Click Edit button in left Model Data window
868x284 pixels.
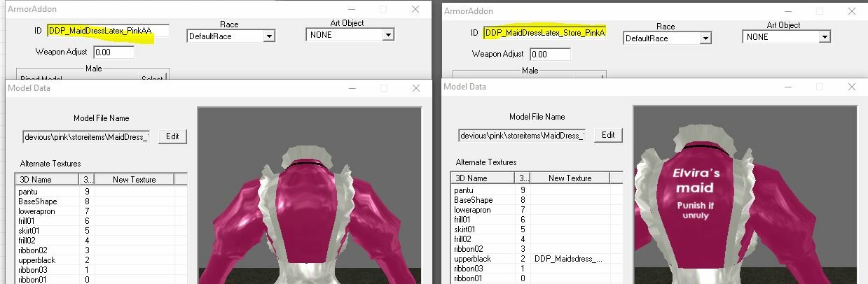(172, 136)
